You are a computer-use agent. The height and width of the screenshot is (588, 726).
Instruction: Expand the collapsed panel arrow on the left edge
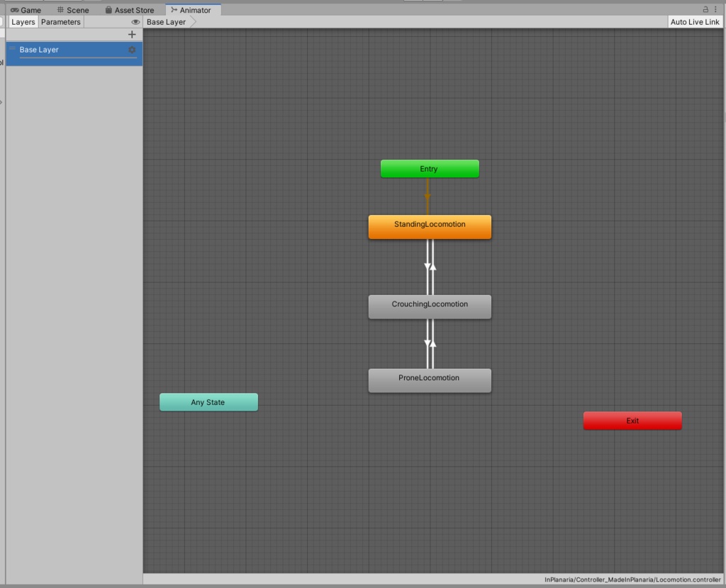coord(3,101)
